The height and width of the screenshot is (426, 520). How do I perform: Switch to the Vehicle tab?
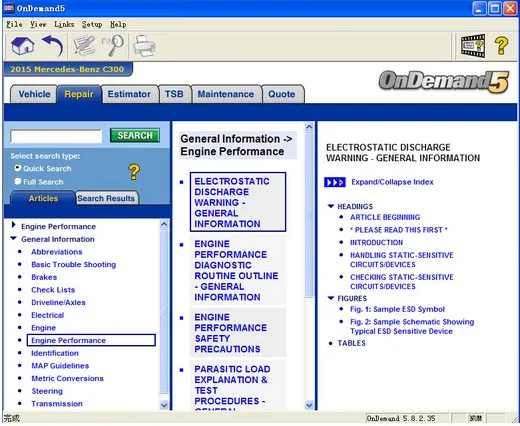point(34,94)
